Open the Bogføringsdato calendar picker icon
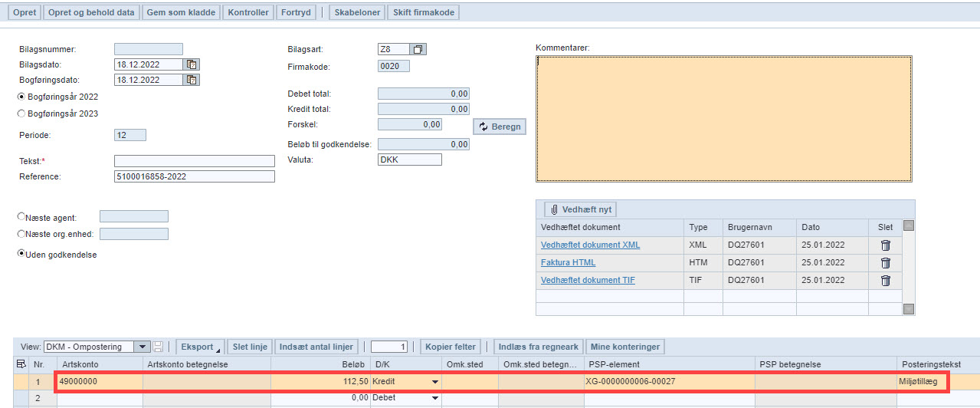This screenshot has width=980, height=408. pos(192,80)
